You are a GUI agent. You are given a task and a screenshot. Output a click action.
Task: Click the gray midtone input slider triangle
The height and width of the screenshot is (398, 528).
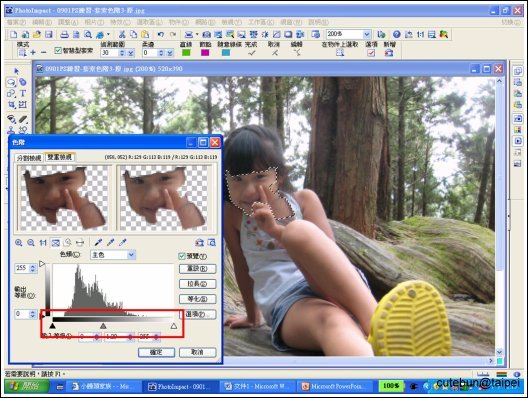(x=103, y=326)
